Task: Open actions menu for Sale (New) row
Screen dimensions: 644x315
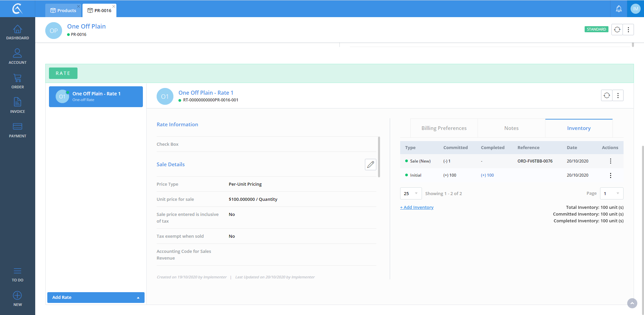Action: coord(610,161)
